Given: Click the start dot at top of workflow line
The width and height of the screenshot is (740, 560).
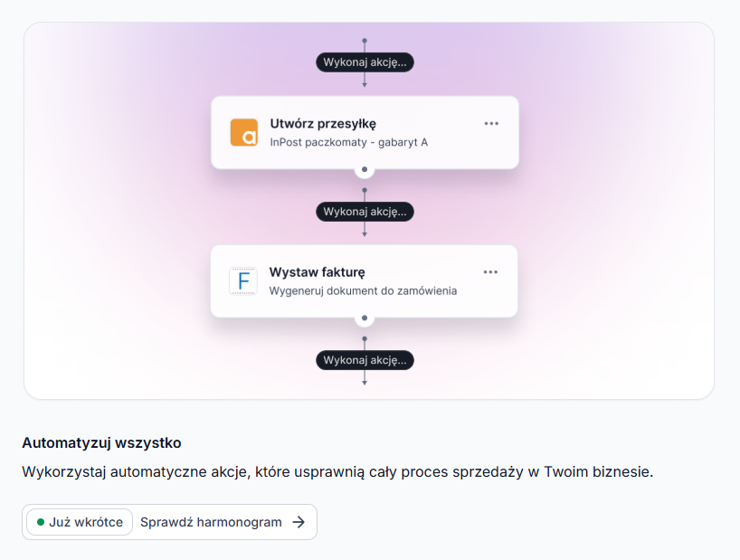Looking at the screenshot, I should (x=365, y=41).
